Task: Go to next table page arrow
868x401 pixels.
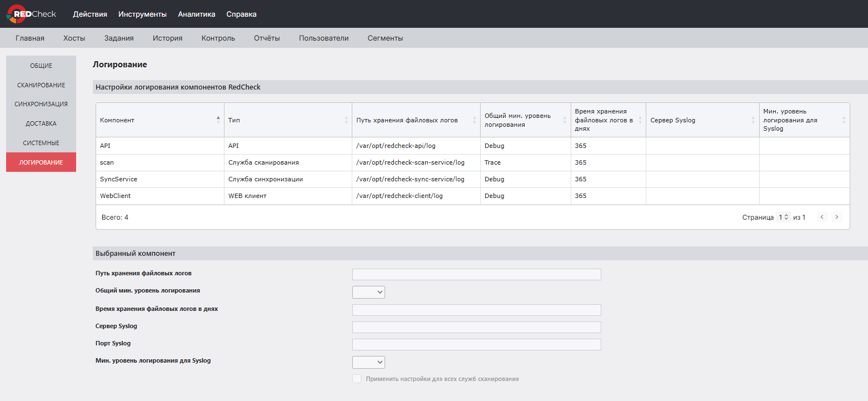Action: click(836, 217)
